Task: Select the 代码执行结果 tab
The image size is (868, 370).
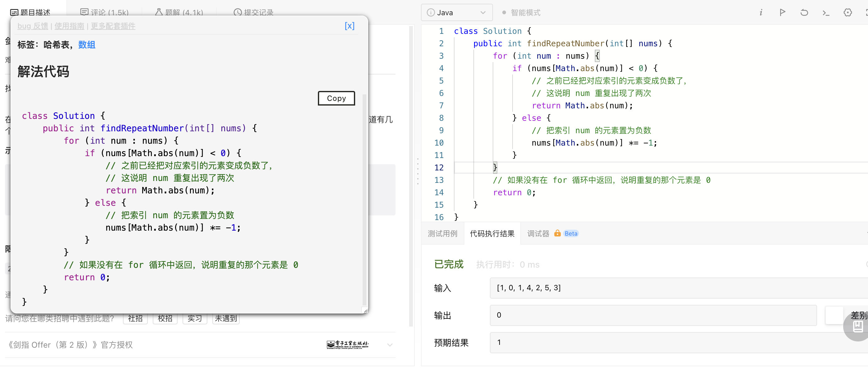Action: (x=492, y=233)
